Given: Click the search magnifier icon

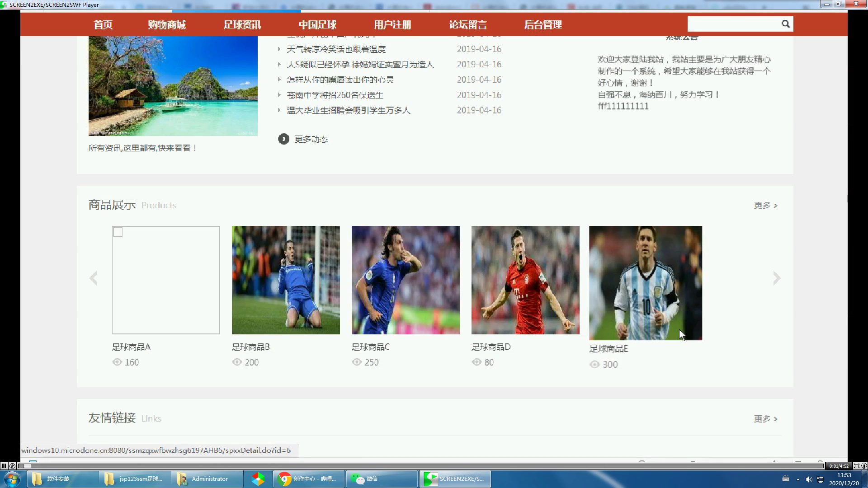Looking at the screenshot, I should pos(785,24).
